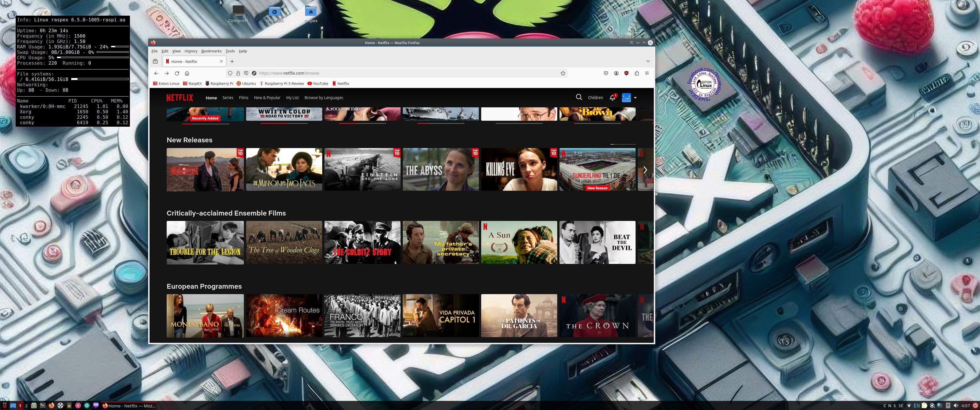The height and width of the screenshot is (410, 980).
Task: Open Raspberry Pi start menu
Action: [5, 406]
